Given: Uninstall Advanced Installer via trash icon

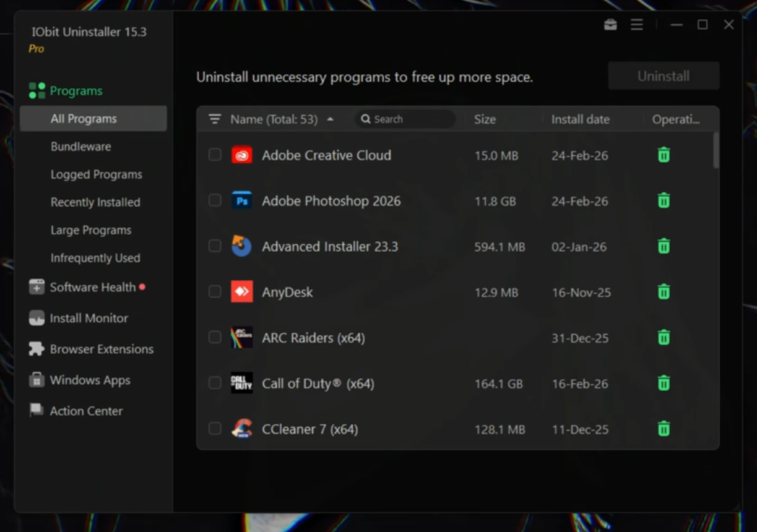Looking at the screenshot, I should pos(664,246).
